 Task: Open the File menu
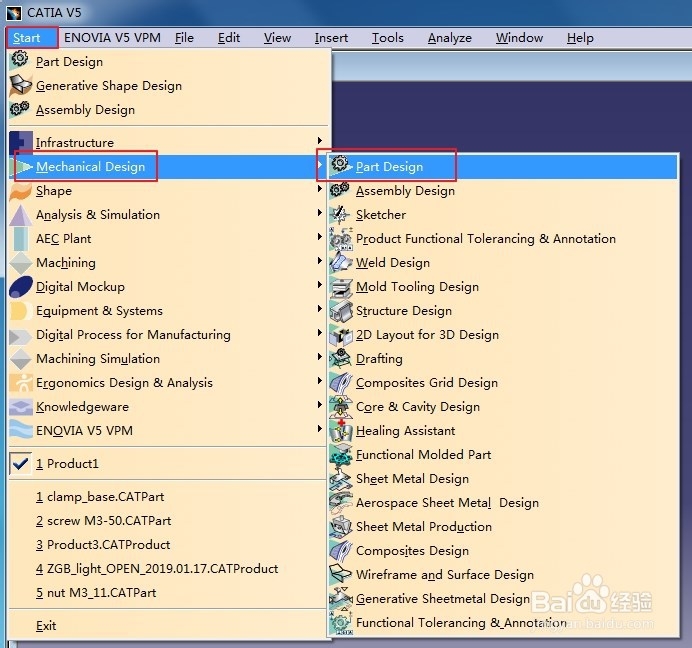pyautogui.click(x=184, y=38)
